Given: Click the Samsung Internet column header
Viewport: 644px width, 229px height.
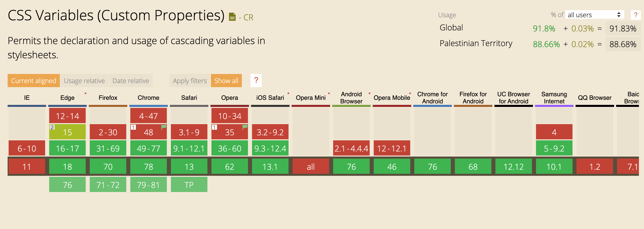Looking at the screenshot, I should point(554,98).
